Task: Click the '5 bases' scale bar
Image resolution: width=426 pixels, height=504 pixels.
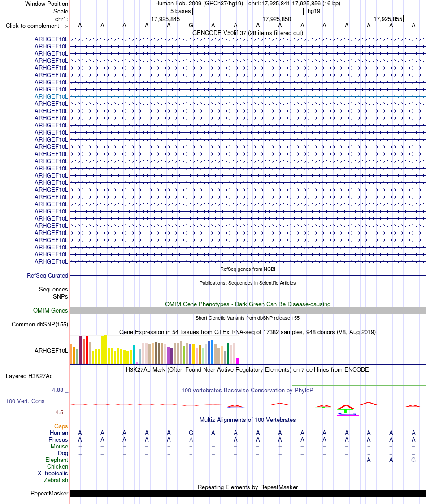Action: click(x=248, y=11)
